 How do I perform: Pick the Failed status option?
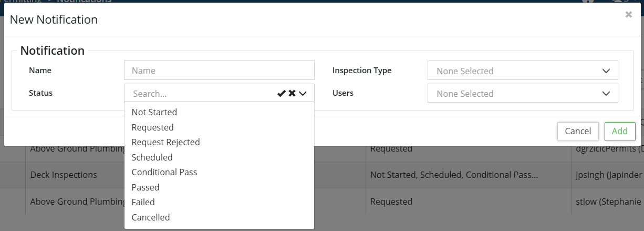tap(143, 202)
